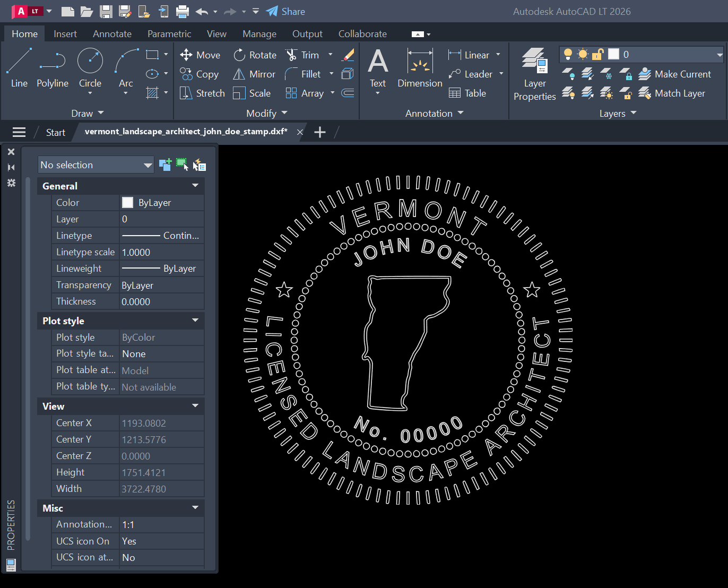The image size is (728, 588).
Task: Toggle the PICKADD value icon in Properties
Action: pos(165,165)
